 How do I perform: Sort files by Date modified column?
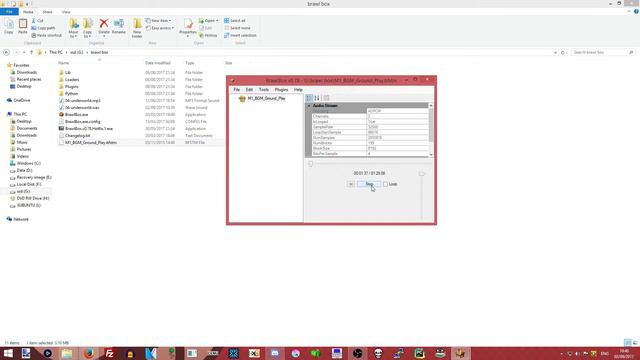[x=158, y=63]
